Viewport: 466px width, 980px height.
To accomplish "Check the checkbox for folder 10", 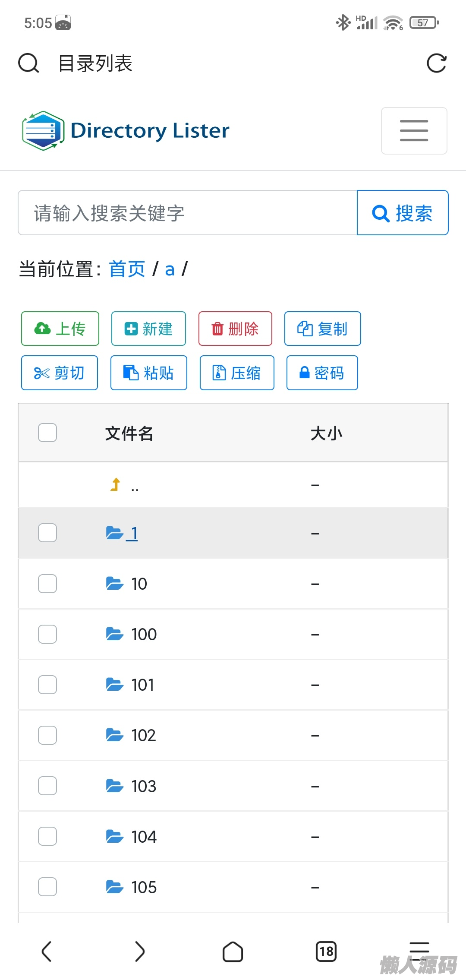I will tap(47, 584).
